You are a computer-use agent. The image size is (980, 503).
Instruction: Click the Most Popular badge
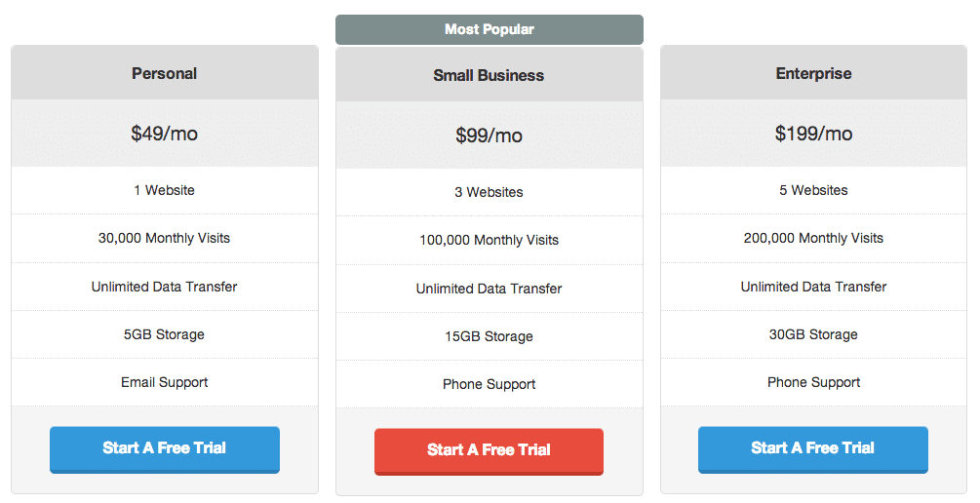tap(489, 29)
